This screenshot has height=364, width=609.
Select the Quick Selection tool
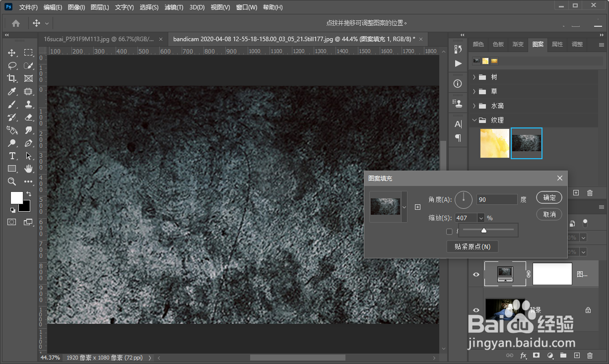click(x=28, y=65)
